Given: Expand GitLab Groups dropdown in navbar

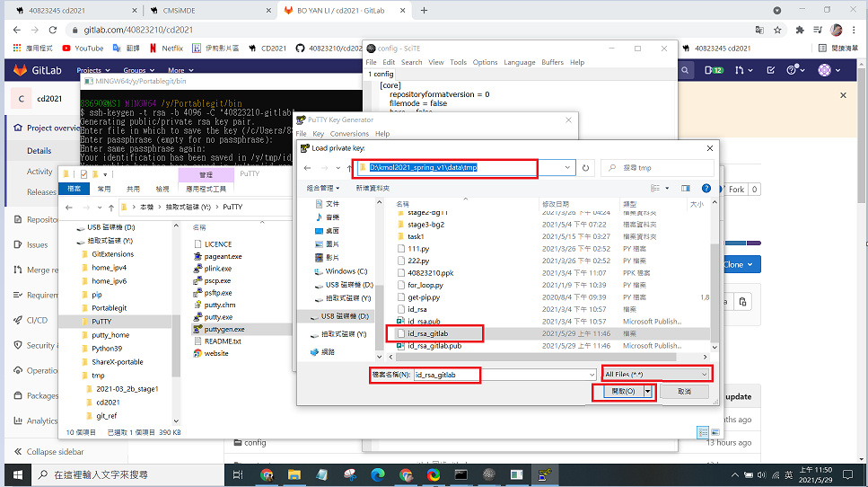Looking at the screenshot, I should tap(138, 70).
